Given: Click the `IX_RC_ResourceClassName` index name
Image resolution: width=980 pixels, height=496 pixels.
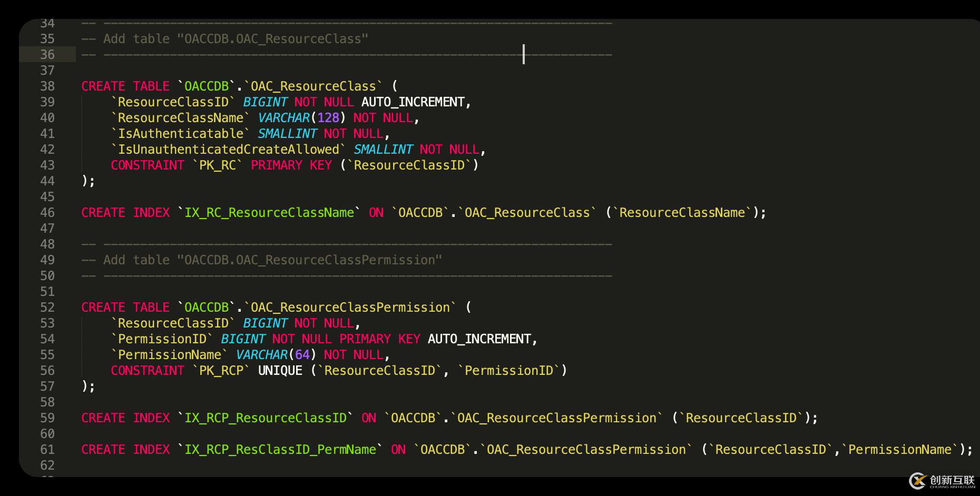Looking at the screenshot, I should (269, 213).
